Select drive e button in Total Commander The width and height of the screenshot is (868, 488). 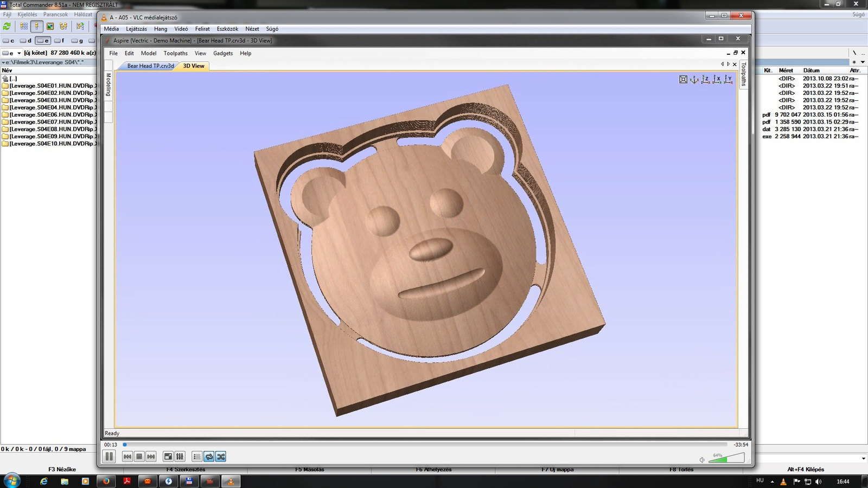(x=43, y=41)
